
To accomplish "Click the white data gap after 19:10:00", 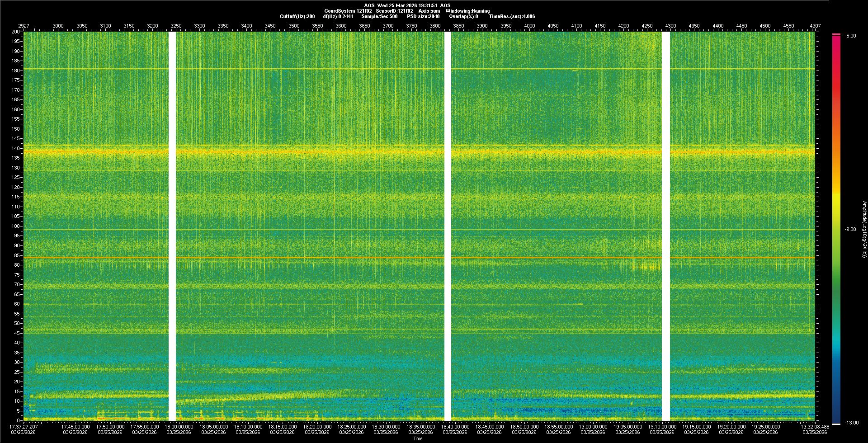I will [665, 226].
